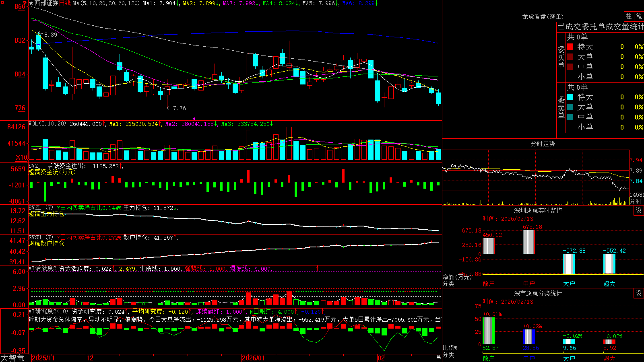Screen dimensions: 644x362
Task: Click the 深市超赢分类统计 panel title
Action: click(x=538, y=293)
